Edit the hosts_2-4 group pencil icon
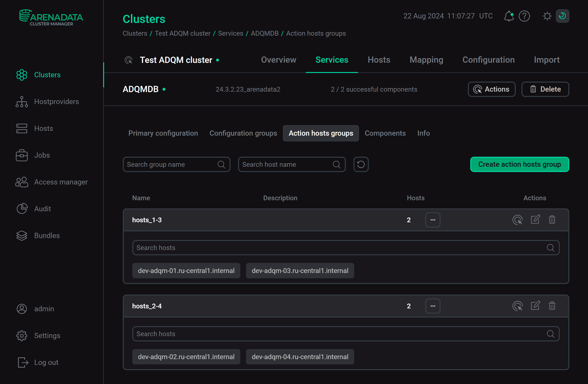 click(535, 306)
